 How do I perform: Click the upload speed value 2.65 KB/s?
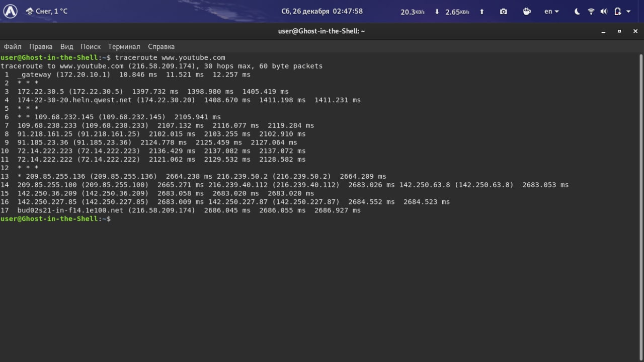457,12
